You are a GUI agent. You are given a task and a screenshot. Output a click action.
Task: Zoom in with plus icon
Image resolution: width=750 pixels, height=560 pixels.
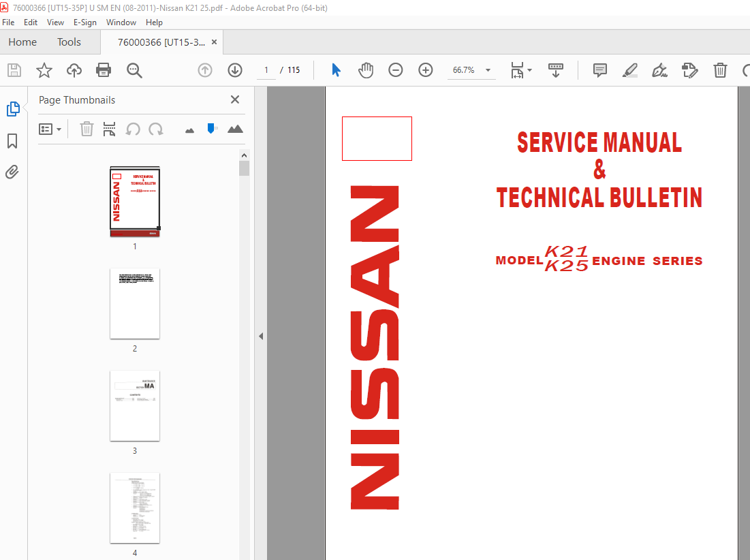pos(425,70)
